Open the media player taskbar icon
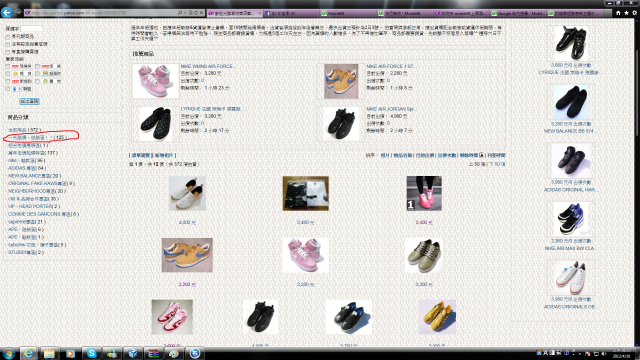Viewport: 640px width, 360px height. (x=70, y=353)
